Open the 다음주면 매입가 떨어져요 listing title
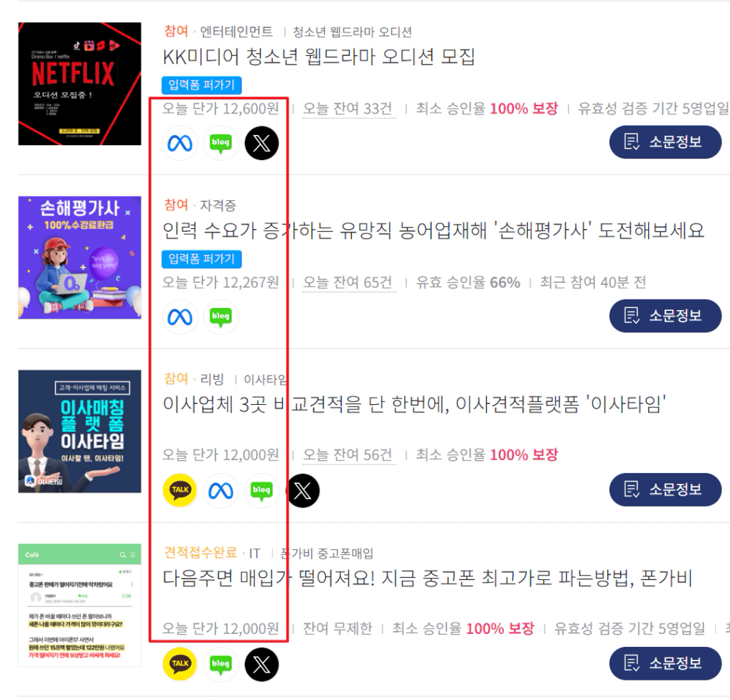 [x=427, y=578]
